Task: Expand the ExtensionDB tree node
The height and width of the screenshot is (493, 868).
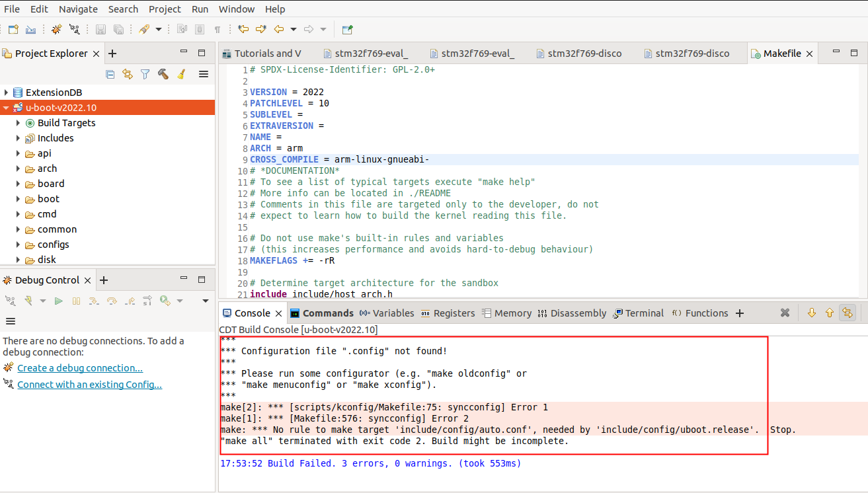Action: (6, 93)
